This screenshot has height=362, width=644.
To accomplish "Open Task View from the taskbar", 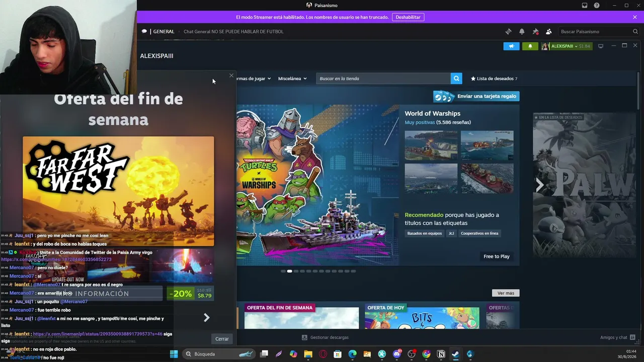I will click(264, 354).
